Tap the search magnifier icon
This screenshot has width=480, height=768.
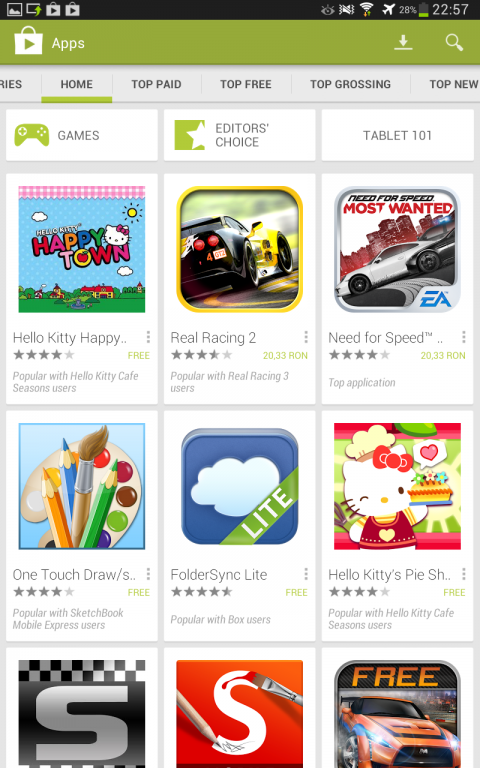454,43
